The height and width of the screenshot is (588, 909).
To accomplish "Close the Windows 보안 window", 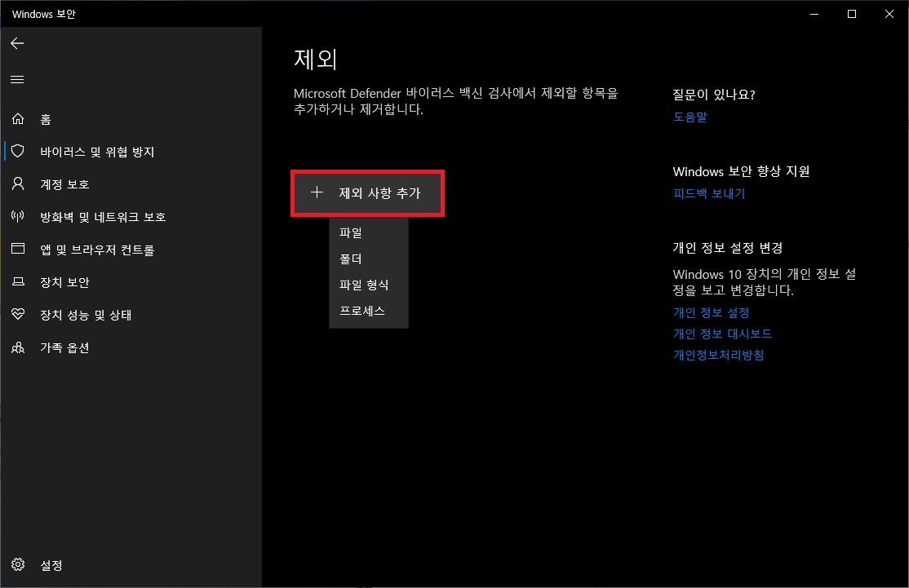I will click(889, 14).
